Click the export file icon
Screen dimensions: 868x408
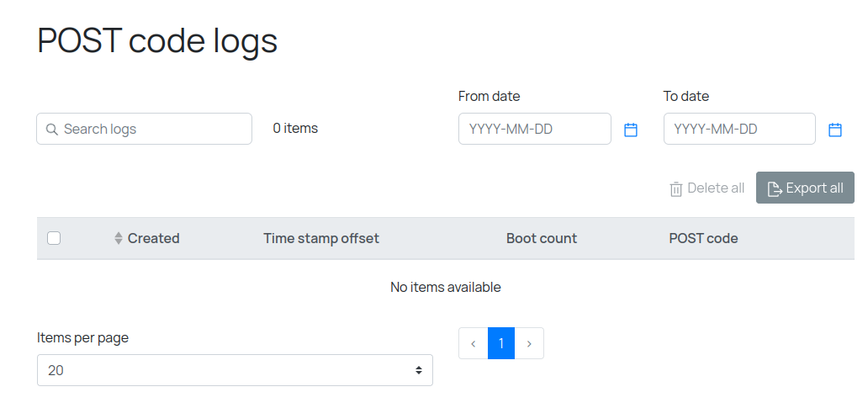click(774, 188)
